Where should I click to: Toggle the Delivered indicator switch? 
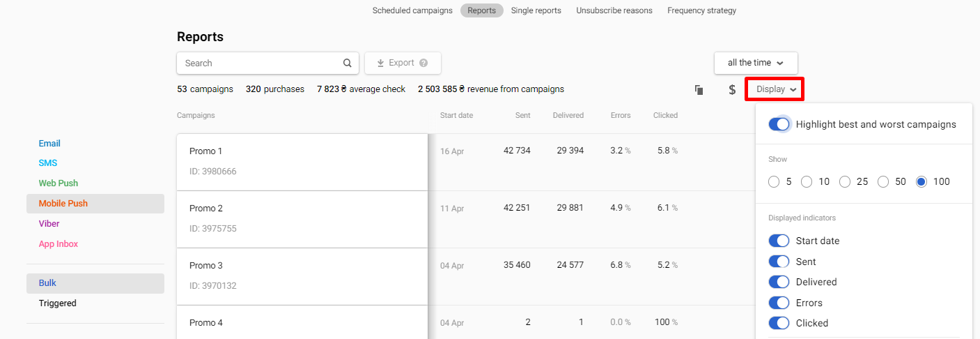tap(779, 282)
